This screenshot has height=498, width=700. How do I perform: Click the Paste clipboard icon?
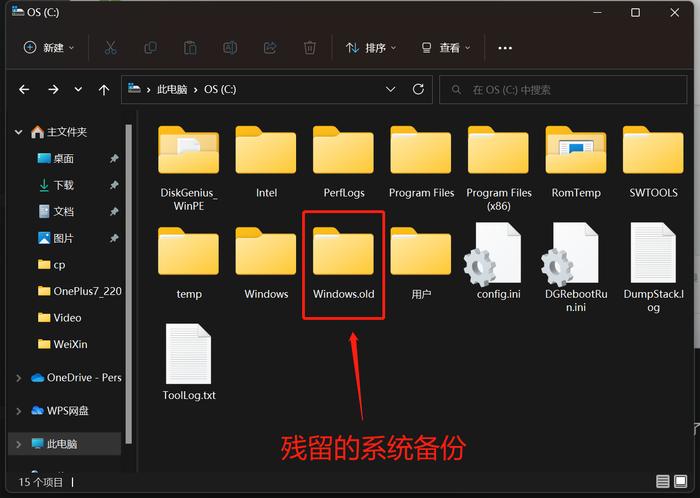click(x=190, y=48)
